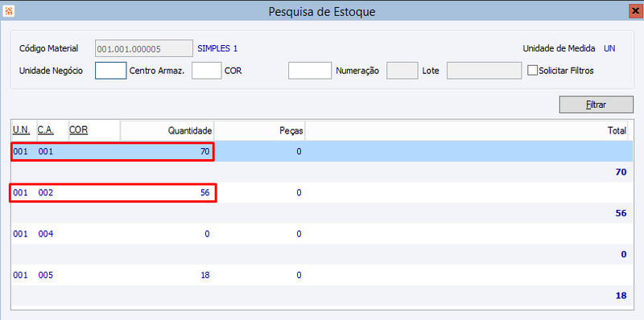Click the UN unit of measure value

[x=609, y=48]
